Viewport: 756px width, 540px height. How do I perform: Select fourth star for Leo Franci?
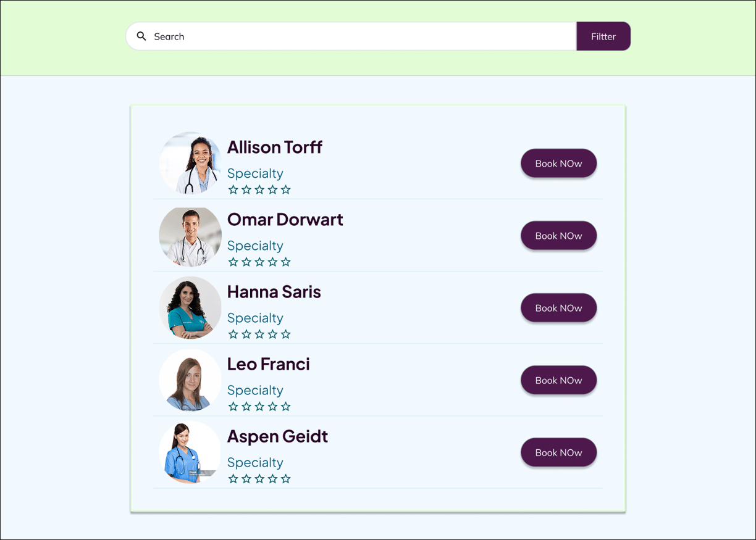tap(272, 406)
